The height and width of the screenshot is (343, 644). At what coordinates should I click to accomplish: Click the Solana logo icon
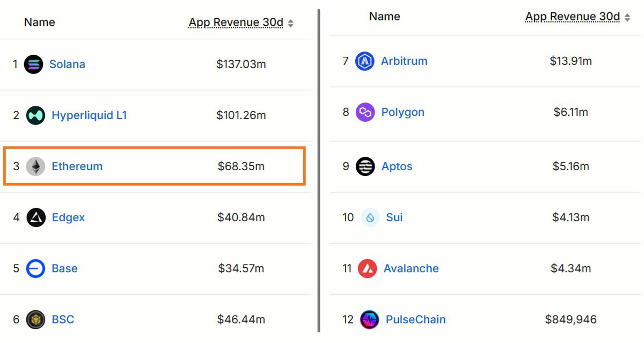(x=33, y=64)
